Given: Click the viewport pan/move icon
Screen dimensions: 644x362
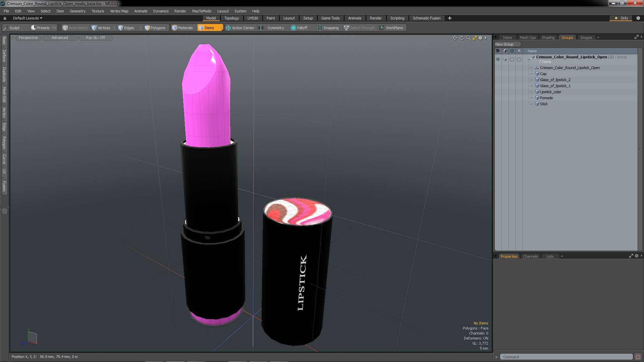Looking at the screenshot, I should pos(455,38).
